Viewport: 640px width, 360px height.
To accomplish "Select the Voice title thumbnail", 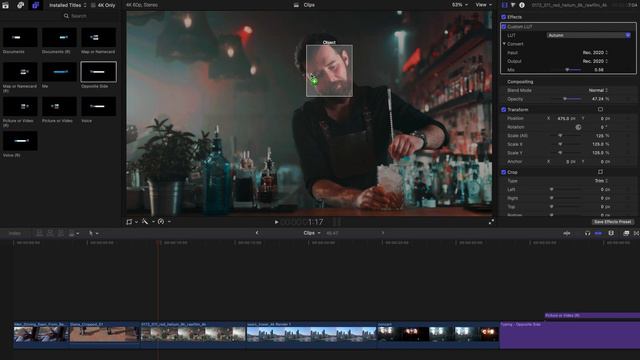I will point(98,107).
